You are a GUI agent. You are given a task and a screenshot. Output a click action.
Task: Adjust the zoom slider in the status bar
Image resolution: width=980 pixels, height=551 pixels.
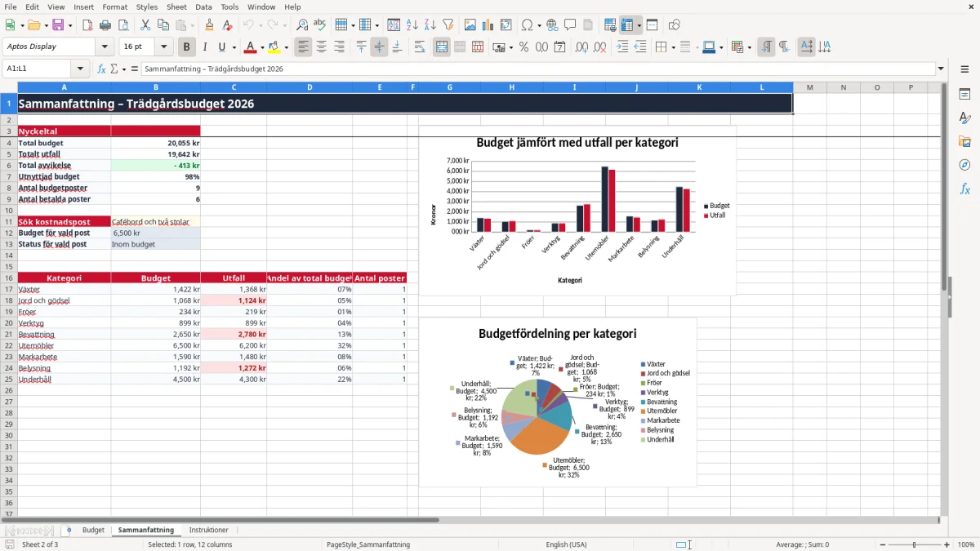[914, 544]
